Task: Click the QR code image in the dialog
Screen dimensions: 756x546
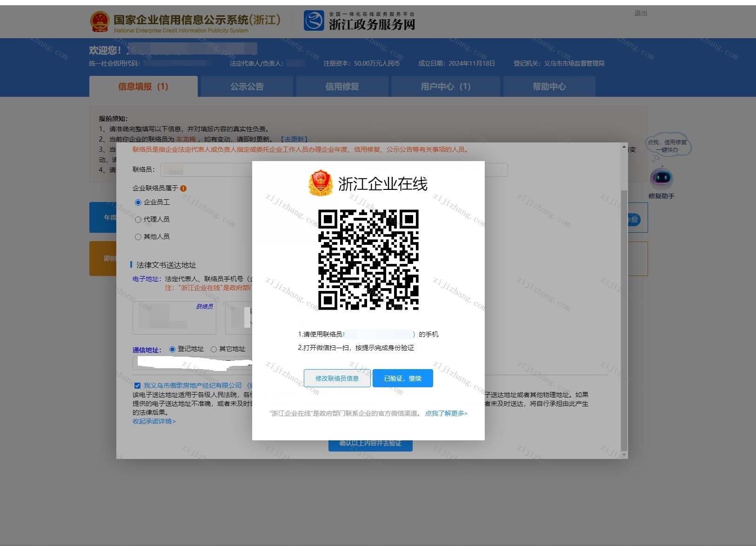Action: point(368,260)
